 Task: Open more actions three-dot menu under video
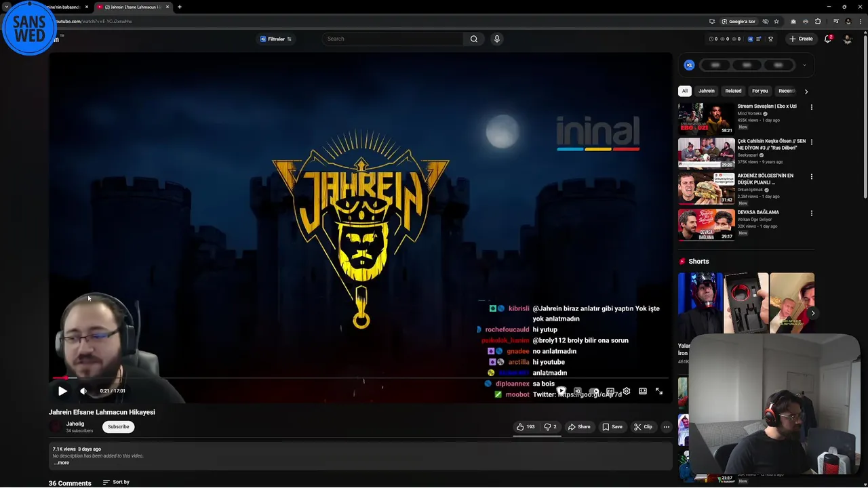[x=667, y=427]
